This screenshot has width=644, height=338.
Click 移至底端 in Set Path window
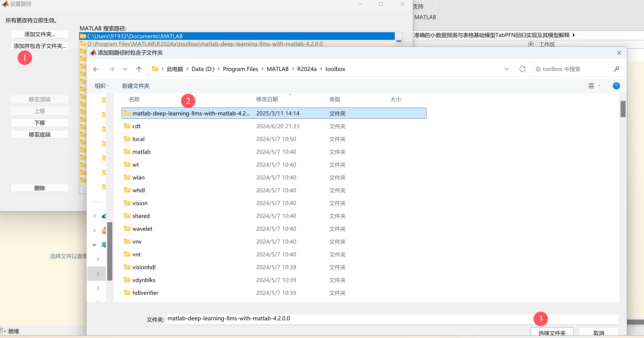pos(40,135)
